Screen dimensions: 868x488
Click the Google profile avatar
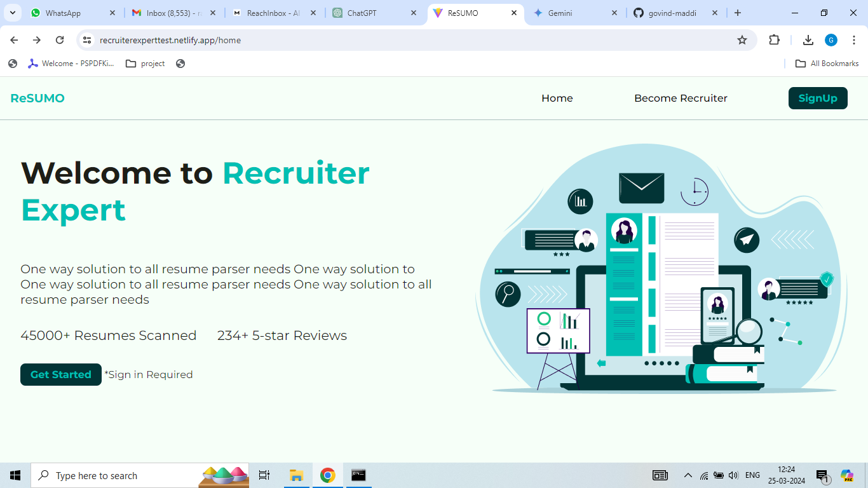tap(831, 40)
